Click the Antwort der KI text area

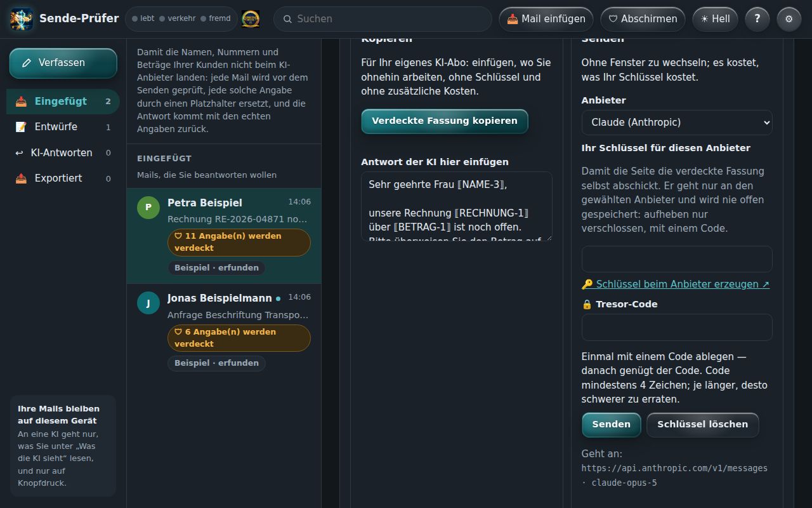tap(457, 206)
